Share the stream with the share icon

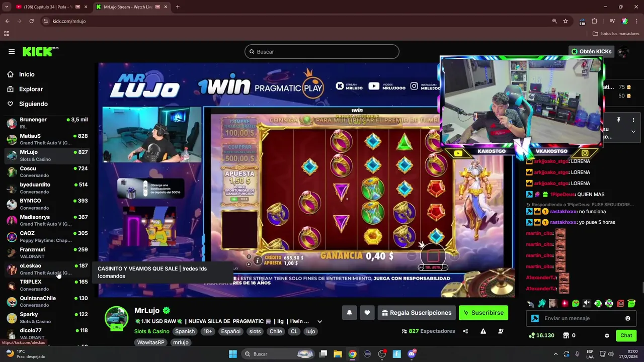(465, 331)
